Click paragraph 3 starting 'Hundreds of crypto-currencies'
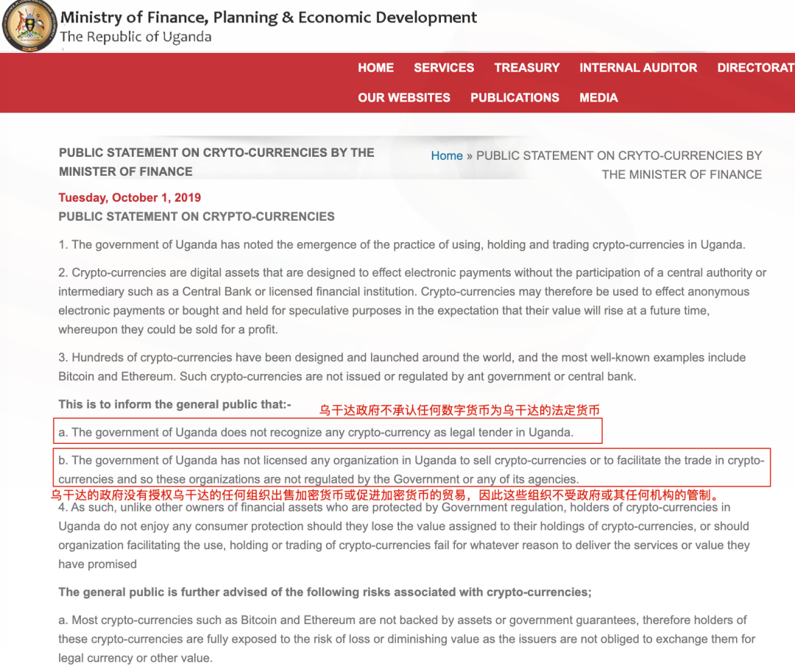 tap(402, 367)
